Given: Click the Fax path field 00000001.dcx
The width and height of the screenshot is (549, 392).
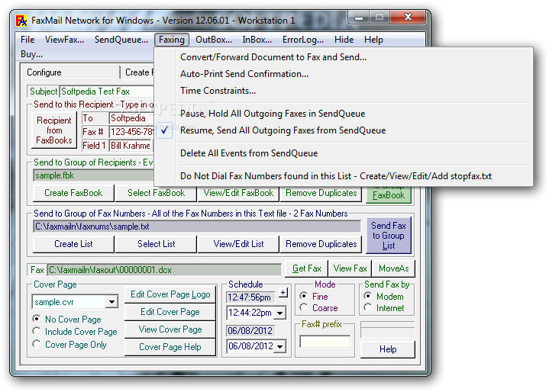Looking at the screenshot, I should click(x=164, y=270).
